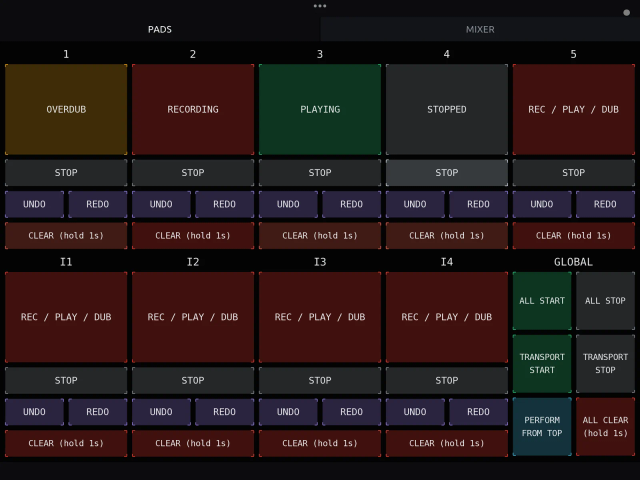Tap REC / PLAY / DUB pad on I4

pos(447,317)
